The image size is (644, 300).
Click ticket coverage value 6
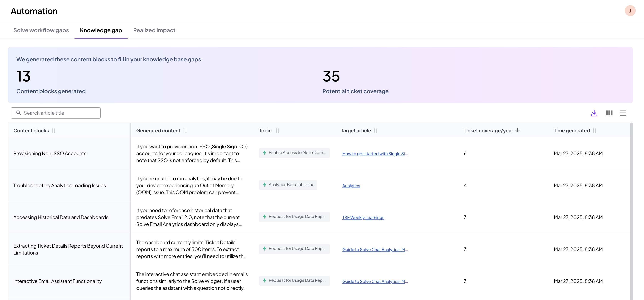465,153
